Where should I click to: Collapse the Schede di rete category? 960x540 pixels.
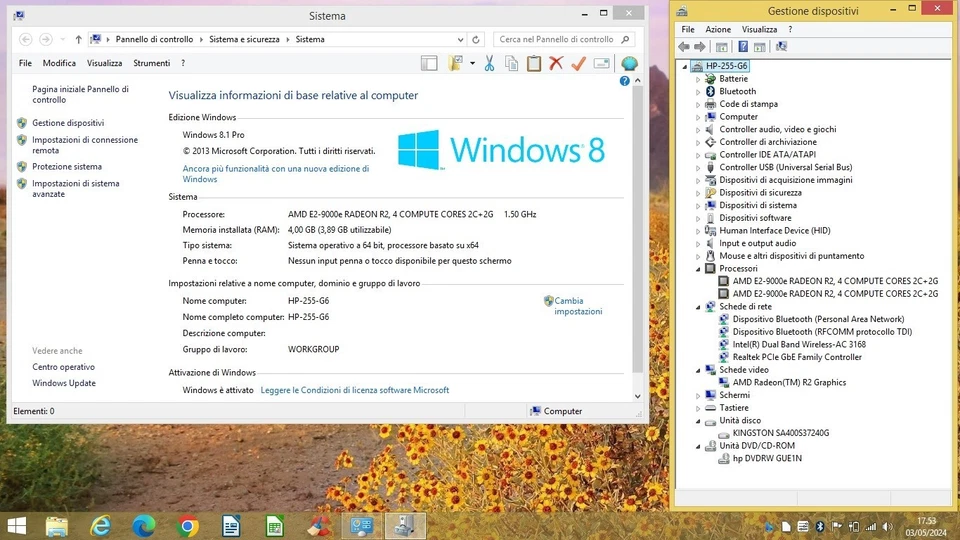(698, 307)
